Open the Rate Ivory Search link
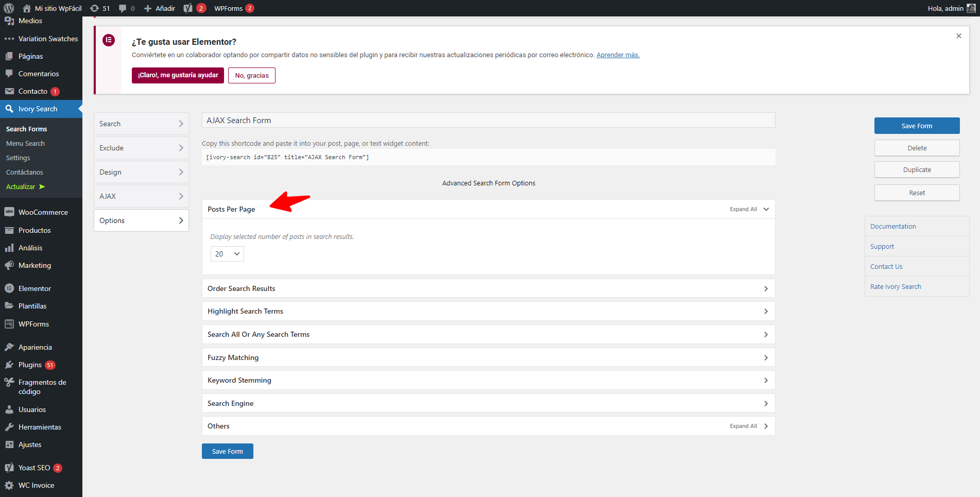Image resolution: width=980 pixels, height=497 pixels. pos(896,286)
